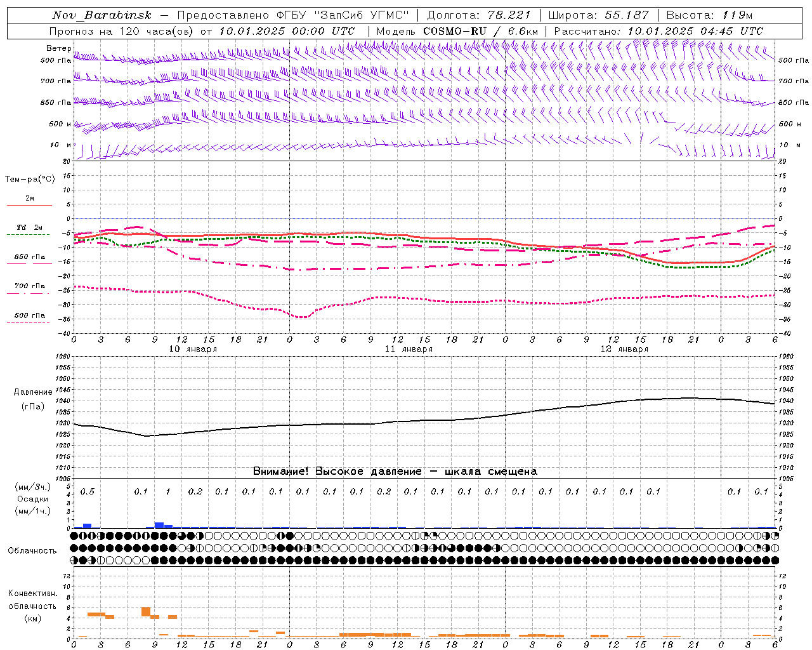Viewport: 812px width, 650px height.
Task: Click the 'Давление' pressure panel label
Action: pyautogui.click(x=32, y=392)
